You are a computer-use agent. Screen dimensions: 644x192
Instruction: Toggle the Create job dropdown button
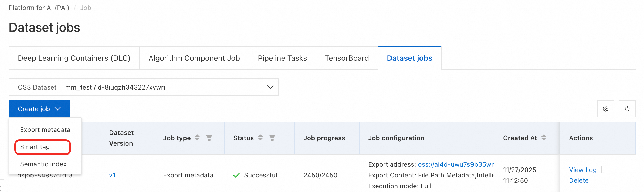39,109
